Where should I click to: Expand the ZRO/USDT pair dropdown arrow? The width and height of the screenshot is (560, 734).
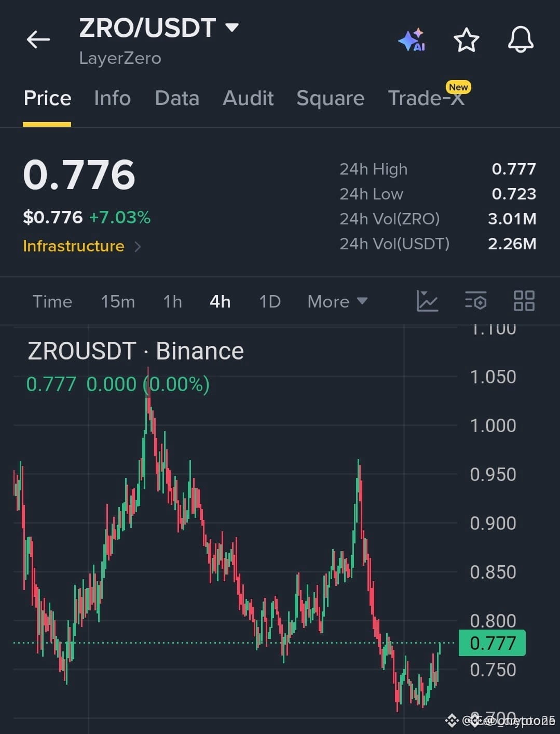click(x=231, y=27)
